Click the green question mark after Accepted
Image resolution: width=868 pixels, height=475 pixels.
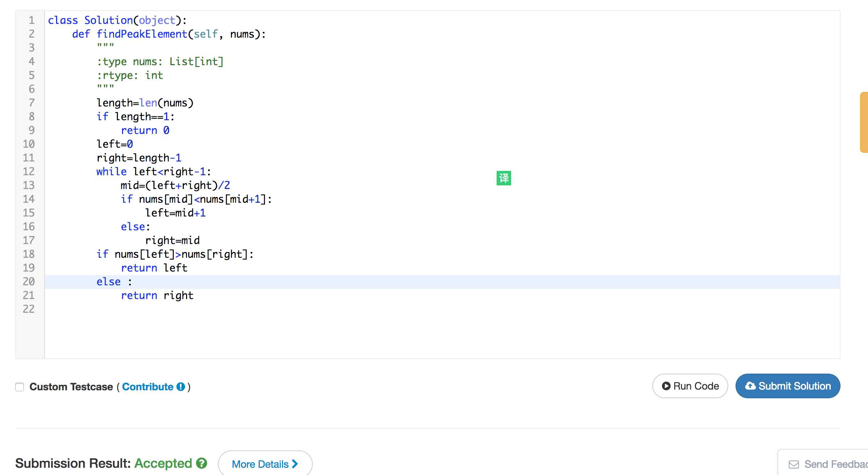pos(202,463)
